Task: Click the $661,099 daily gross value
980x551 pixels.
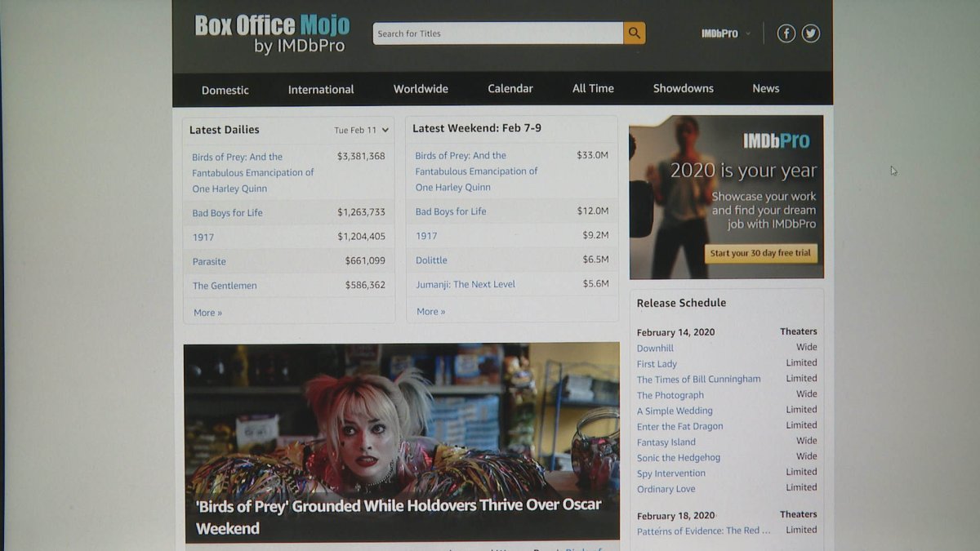Action: (x=365, y=261)
